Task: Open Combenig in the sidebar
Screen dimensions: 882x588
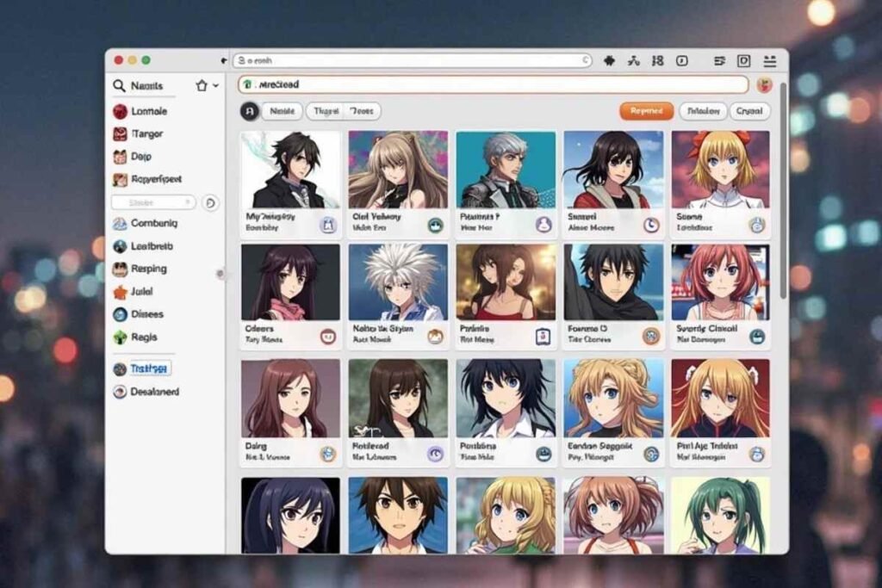Action: click(x=145, y=223)
